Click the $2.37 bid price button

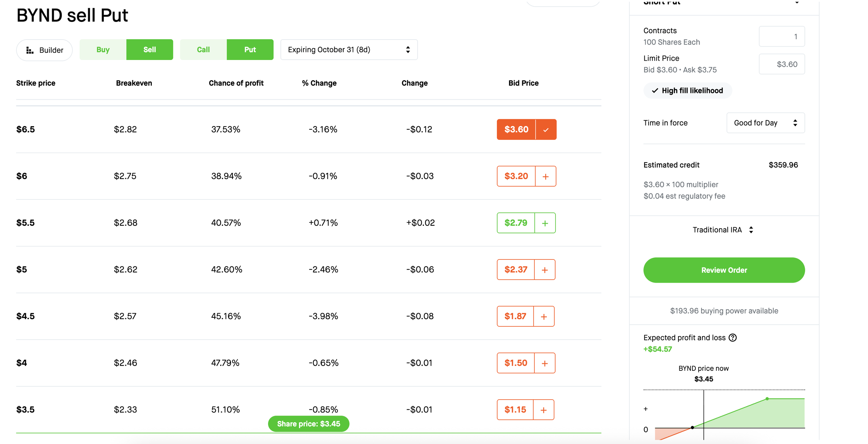click(516, 270)
